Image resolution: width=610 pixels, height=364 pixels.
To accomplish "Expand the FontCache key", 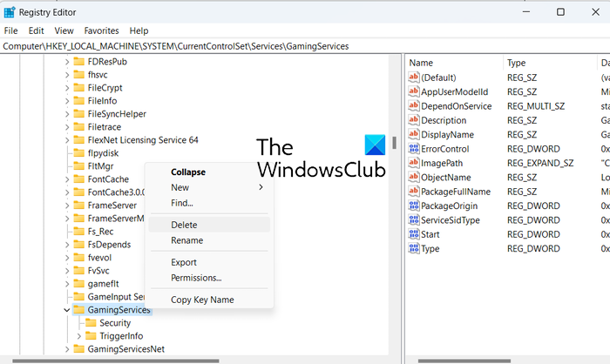I will coord(67,179).
